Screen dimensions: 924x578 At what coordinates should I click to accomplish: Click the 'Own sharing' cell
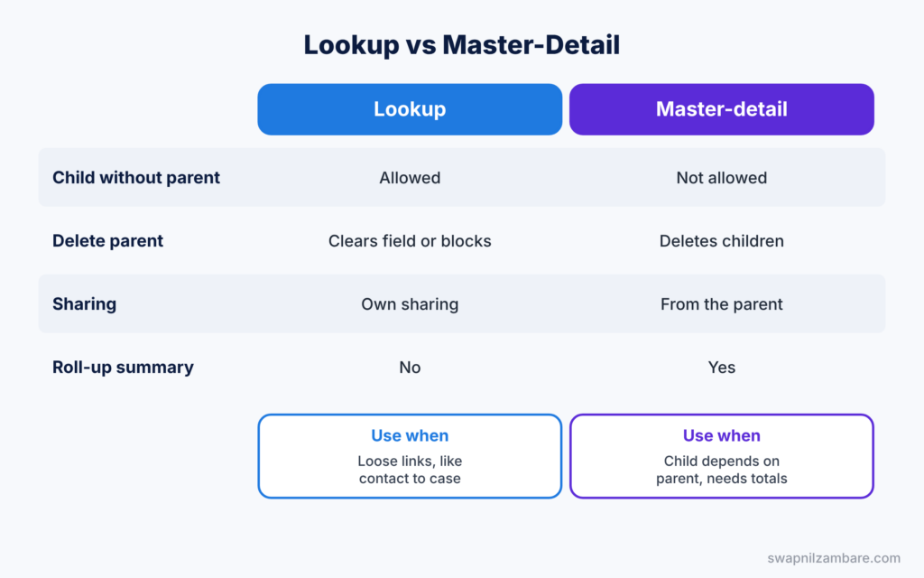(410, 303)
